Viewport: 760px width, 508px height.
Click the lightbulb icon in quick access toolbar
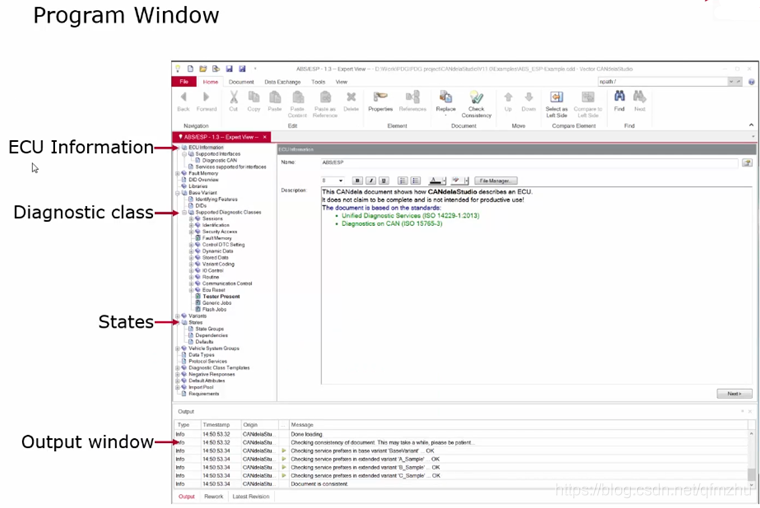178,69
